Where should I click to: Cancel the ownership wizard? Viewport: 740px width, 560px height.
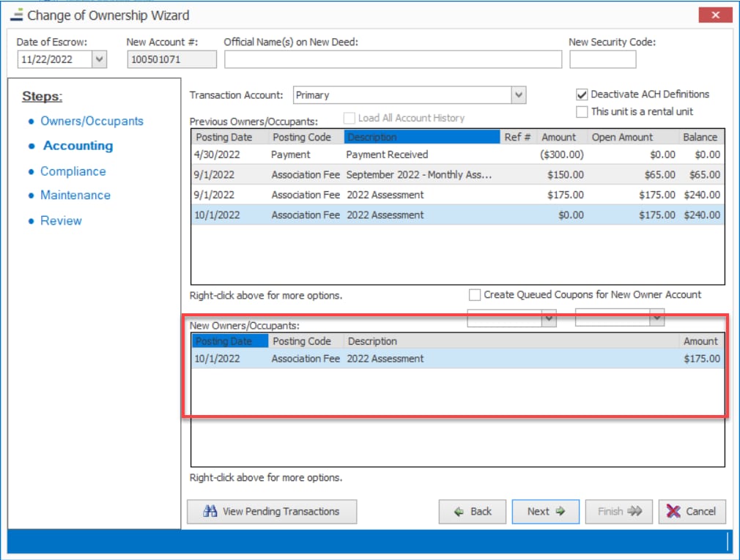coord(692,512)
